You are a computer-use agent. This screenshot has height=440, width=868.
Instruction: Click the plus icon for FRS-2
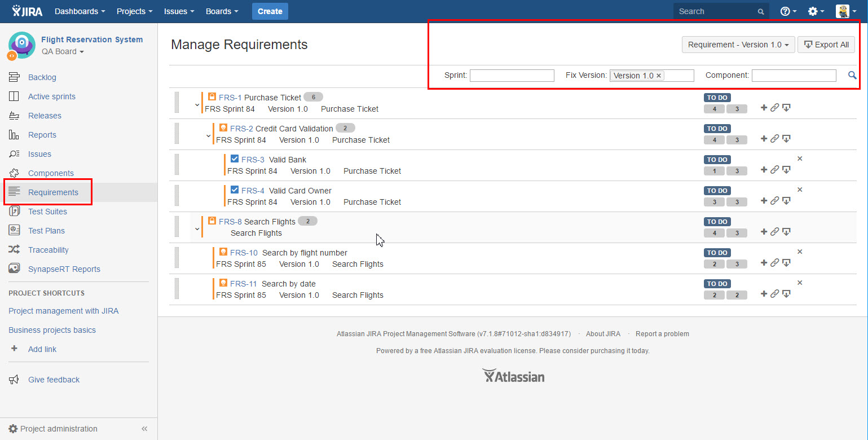pos(764,139)
